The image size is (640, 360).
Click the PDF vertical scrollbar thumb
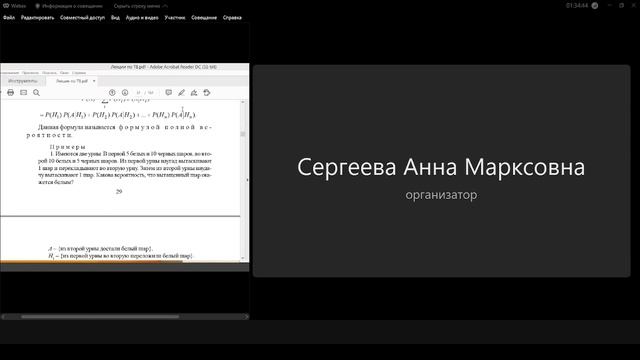[243, 134]
